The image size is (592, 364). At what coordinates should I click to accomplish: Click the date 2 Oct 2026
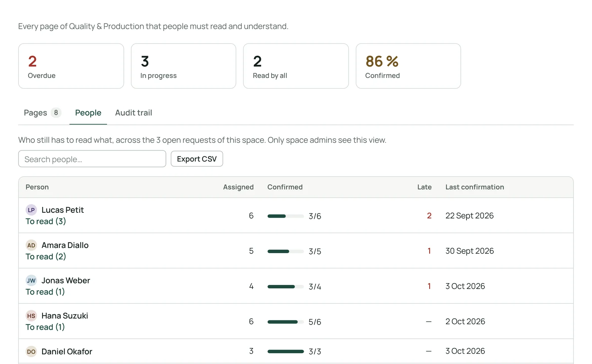[x=465, y=322]
